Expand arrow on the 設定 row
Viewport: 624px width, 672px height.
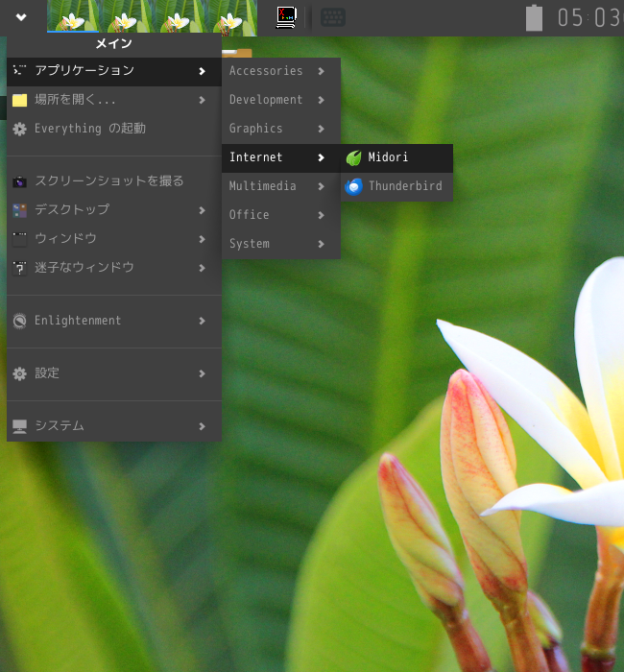(x=202, y=373)
